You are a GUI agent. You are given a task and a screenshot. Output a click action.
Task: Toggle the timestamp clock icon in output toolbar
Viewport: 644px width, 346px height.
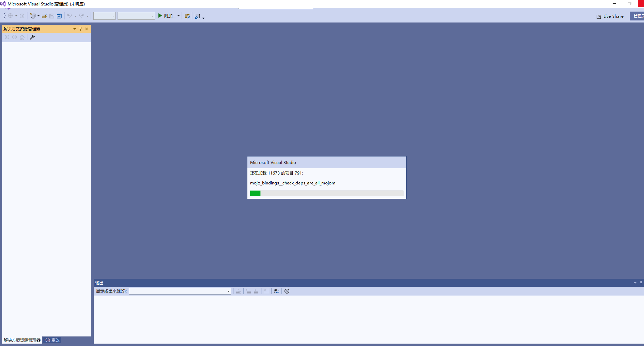287,291
